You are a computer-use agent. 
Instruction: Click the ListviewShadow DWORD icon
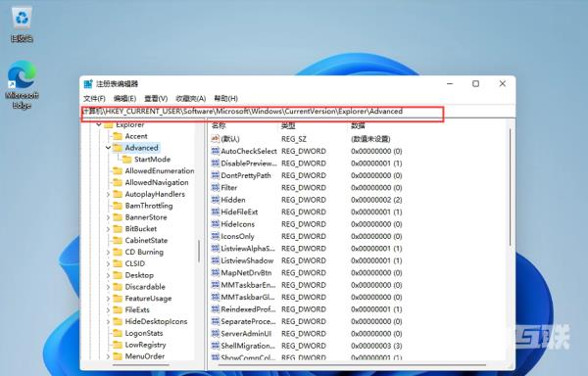coord(216,260)
